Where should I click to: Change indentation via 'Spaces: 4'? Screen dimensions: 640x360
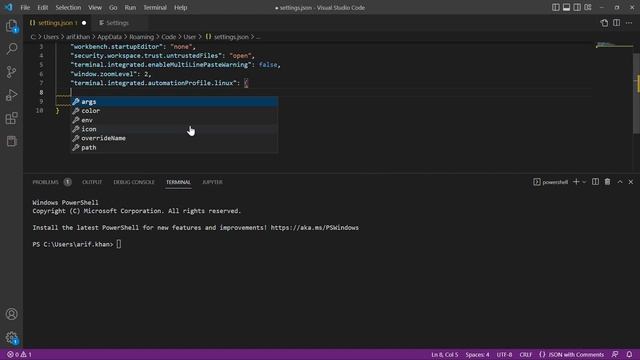(477, 354)
